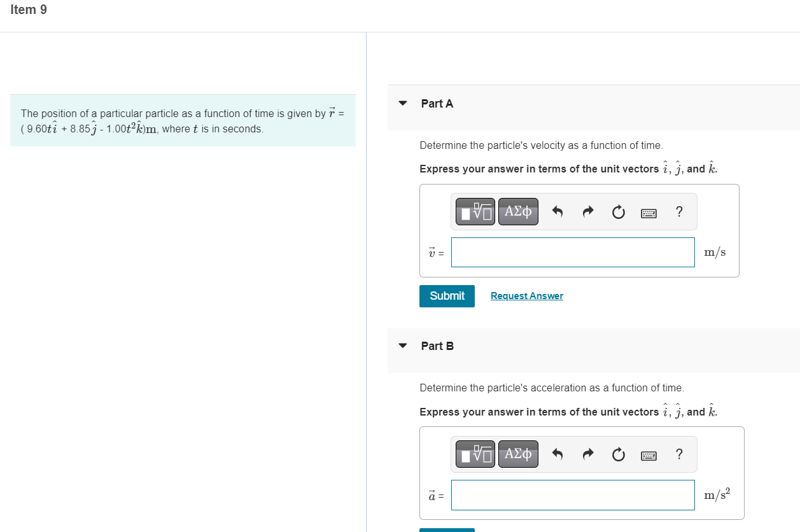Redo the last entry in Part A editor
This screenshot has height=532, width=800.
[587, 211]
